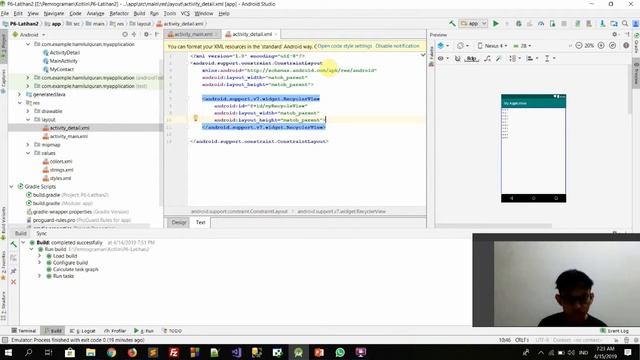Open the view options eye dropdown
Screen dimensions: 640x360
443,59
